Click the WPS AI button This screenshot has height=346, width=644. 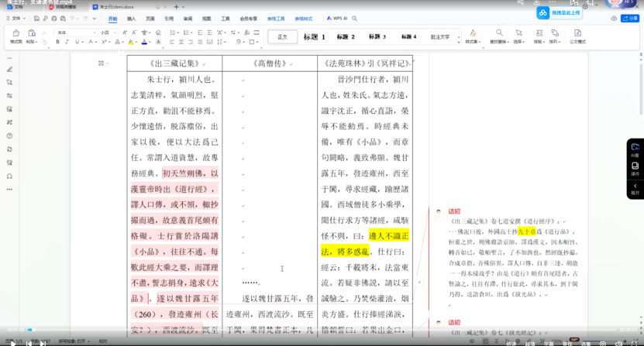click(x=337, y=19)
